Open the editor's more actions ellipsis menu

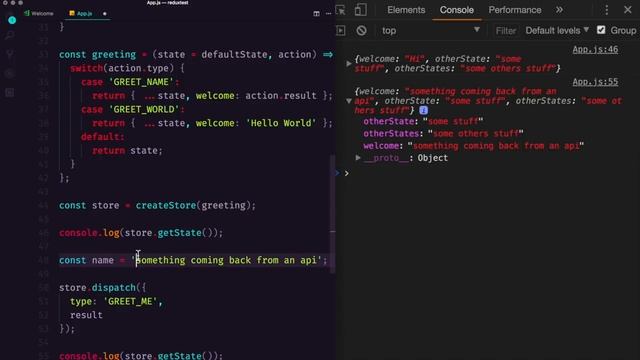[x=328, y=13]
